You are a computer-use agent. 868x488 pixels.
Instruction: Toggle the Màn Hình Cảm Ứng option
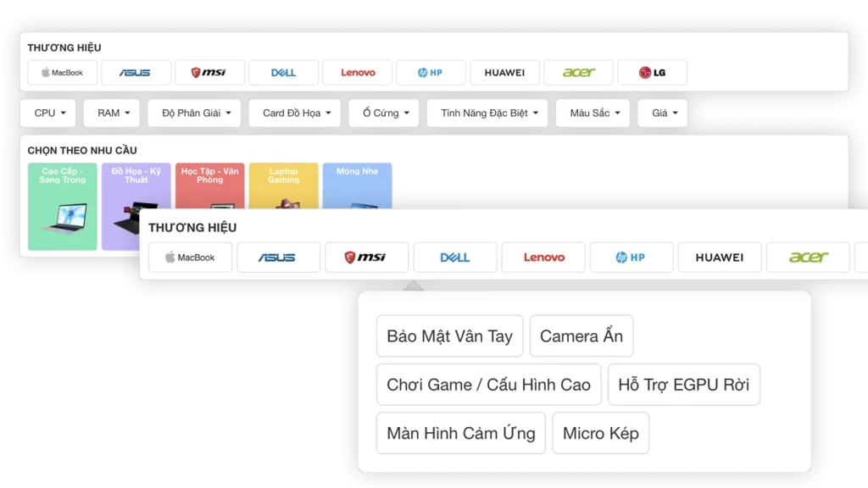click(460, 433)
